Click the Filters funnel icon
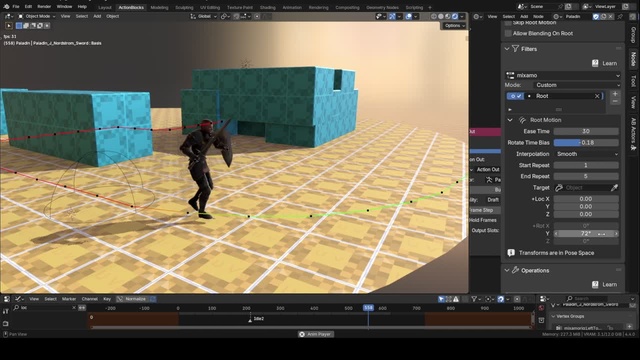The width and height of the screenshot is (640, 360). [516, 49]
